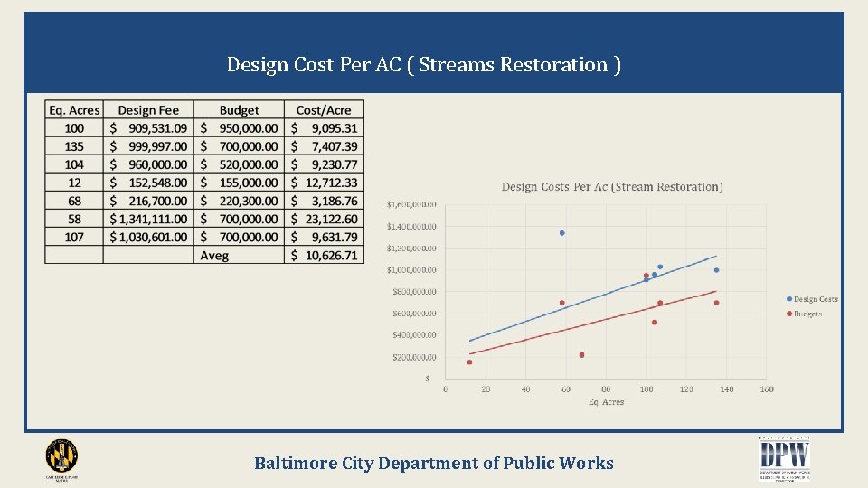Click the budget cell 220,300.00

click(239, 201)
